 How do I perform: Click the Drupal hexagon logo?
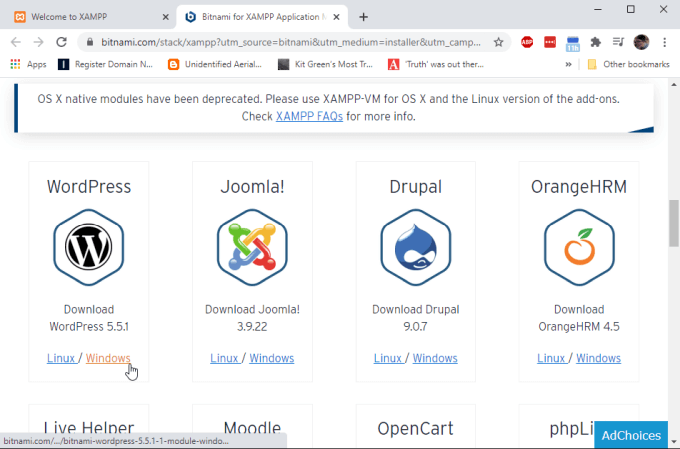coord(415,247)
